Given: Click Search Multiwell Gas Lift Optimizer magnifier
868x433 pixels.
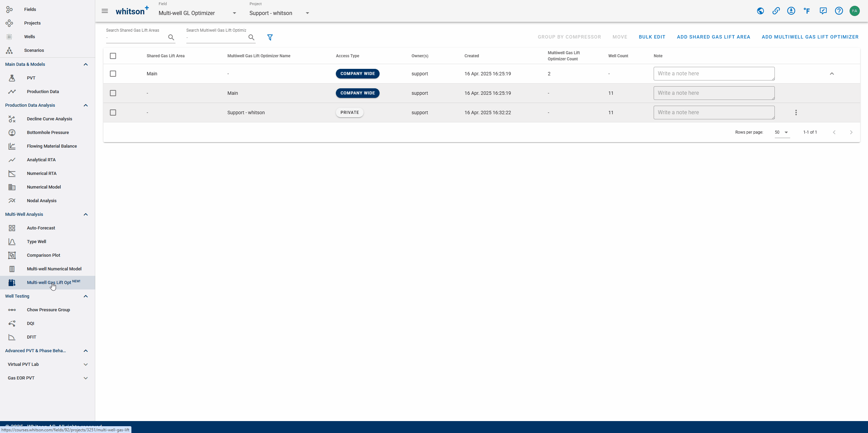Looking at the screenshot, I should pos(252,37).
